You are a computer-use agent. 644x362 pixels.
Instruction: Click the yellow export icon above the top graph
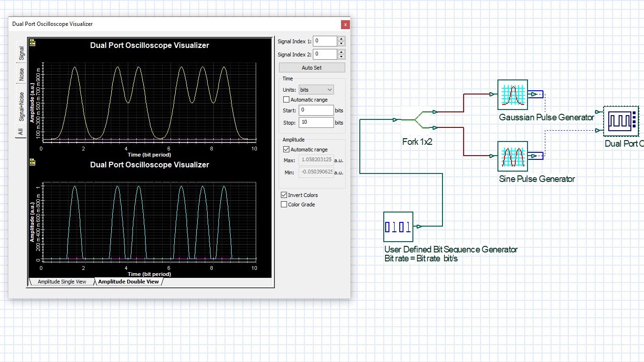(x=32, y=42)
